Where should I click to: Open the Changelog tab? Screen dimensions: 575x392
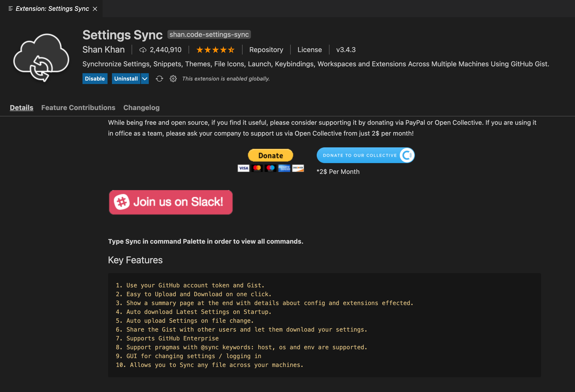[141, 108]
